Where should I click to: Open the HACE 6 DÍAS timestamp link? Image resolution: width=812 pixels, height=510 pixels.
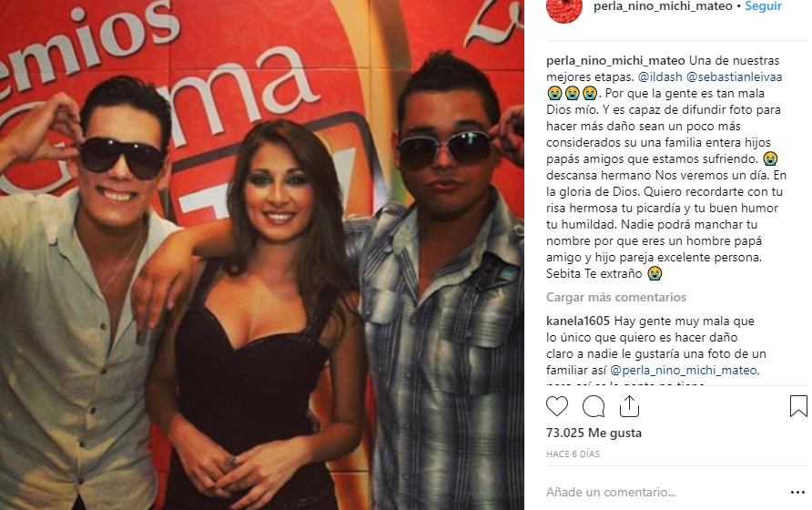pos(573,454)
